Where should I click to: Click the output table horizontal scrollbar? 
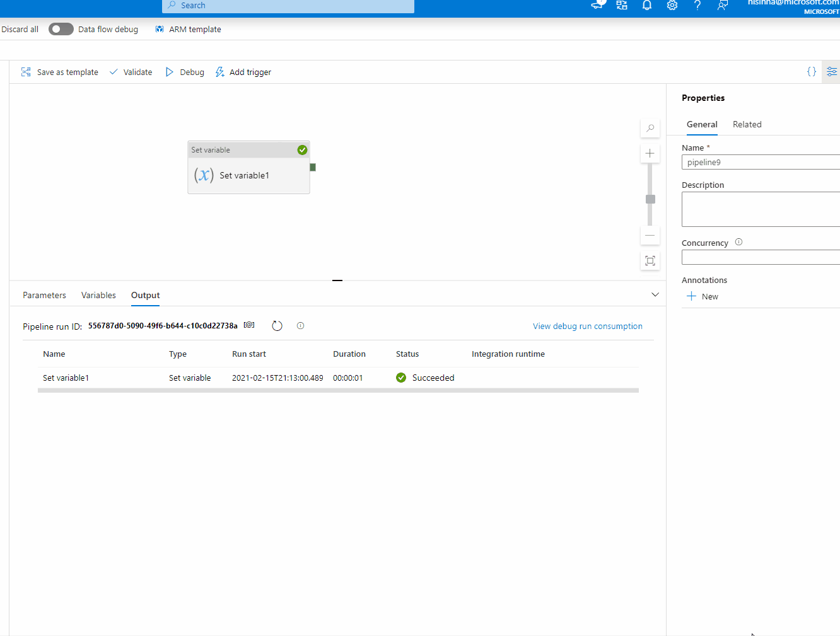coord(338,390)
